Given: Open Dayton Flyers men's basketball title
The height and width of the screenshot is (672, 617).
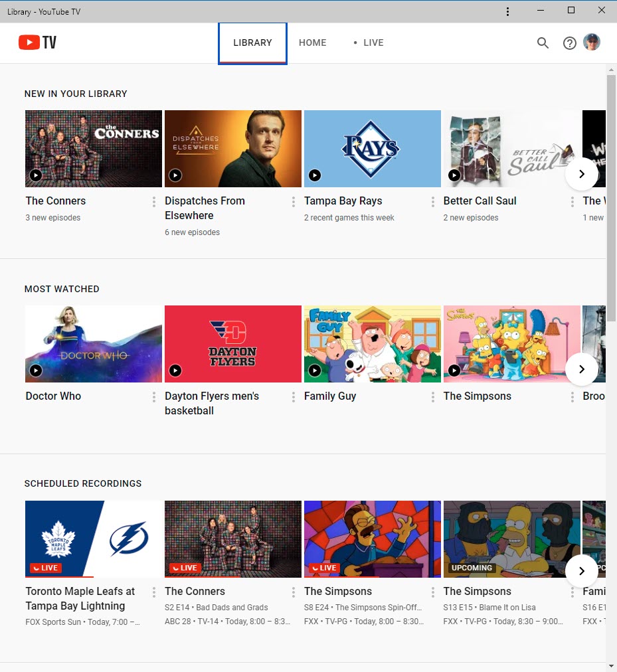Looking at the screenshot, I should [212, 403].
